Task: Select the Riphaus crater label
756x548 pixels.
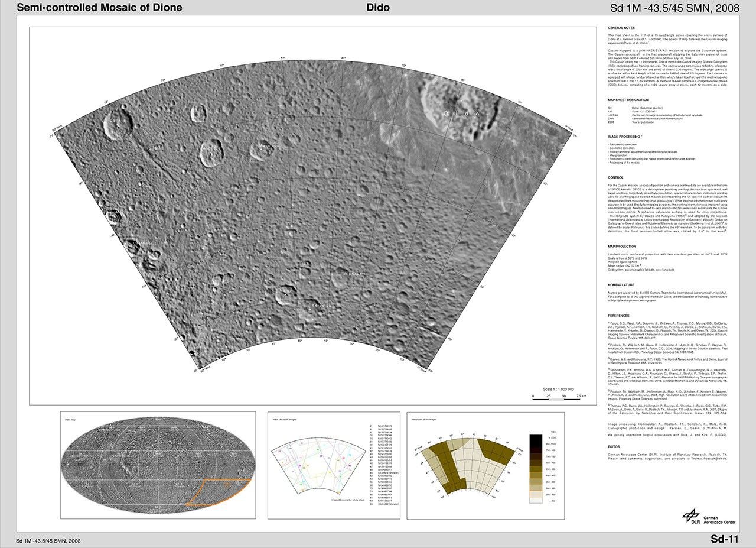Action: pyautogui.click(x=354, y=274)
